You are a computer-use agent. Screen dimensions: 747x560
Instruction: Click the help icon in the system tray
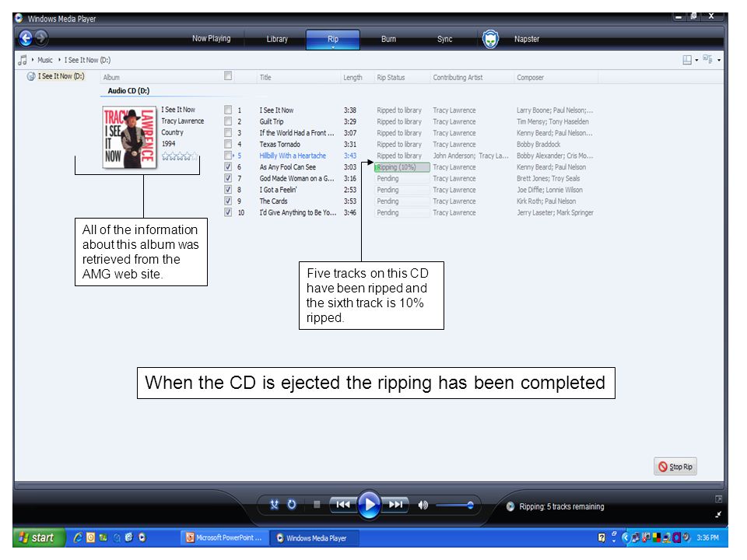tap(601, 537)
